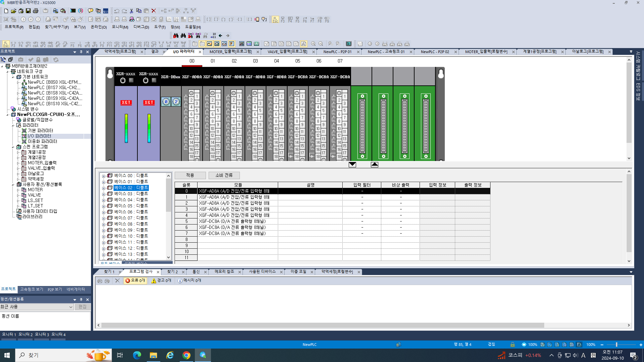Toggle the message filter 메시지 0개

[x=189, y=281]
